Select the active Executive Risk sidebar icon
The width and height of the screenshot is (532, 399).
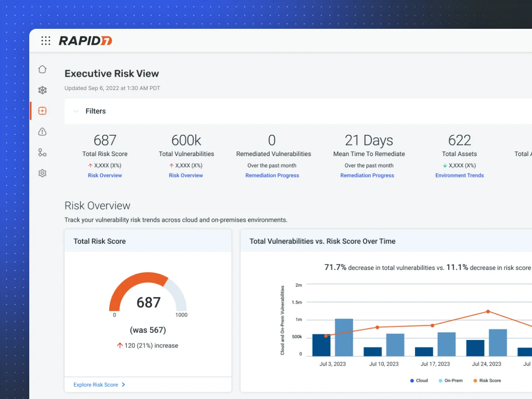tap(42, 111)
